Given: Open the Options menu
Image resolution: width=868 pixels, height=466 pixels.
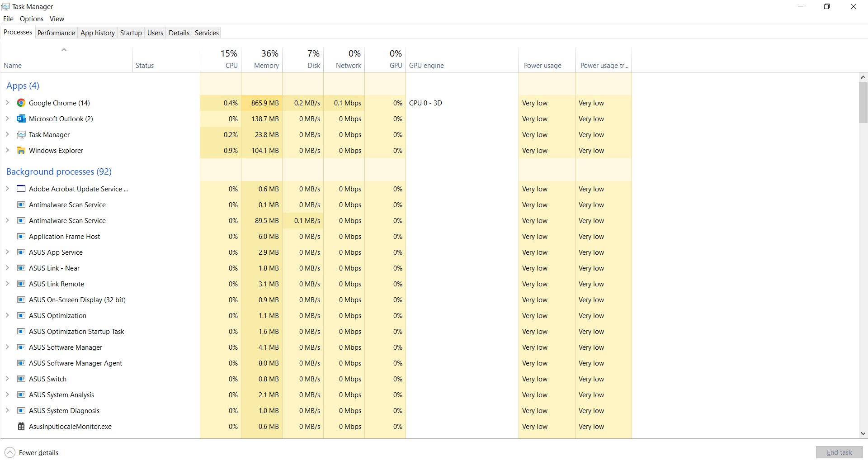Looking at the screenshot, I should coord(32,19).
